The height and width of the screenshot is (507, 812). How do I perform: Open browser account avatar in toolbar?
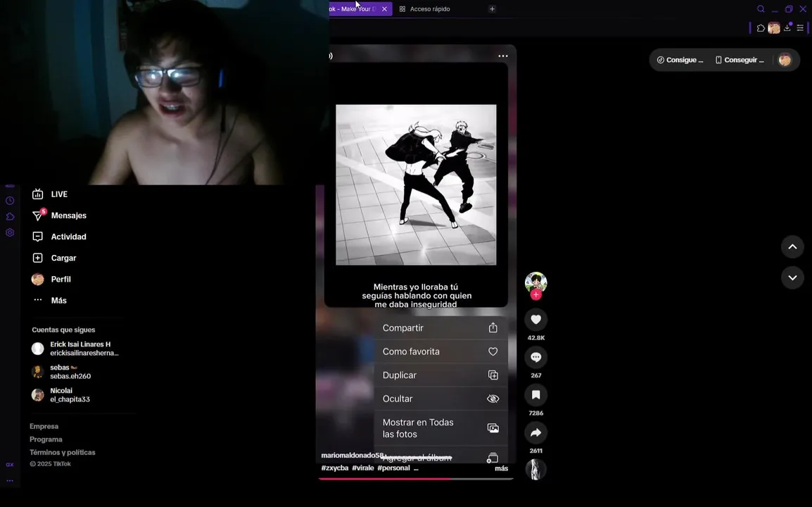(x=774, y=28)
